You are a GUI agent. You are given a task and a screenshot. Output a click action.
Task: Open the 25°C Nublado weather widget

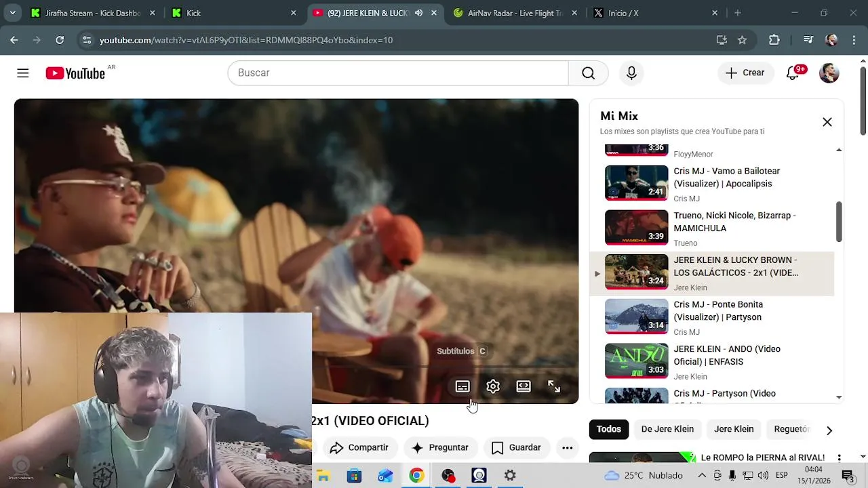pos(644,476)
